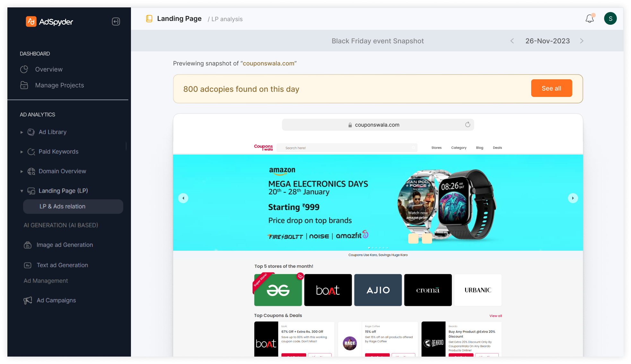Click the Ad Campaigns megaphone icon

28,300
